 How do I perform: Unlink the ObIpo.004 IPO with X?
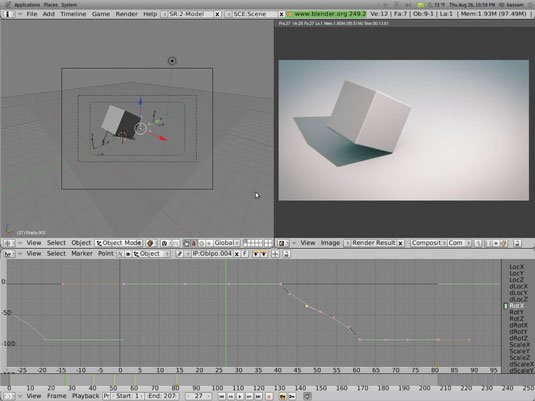click(237, 254)
